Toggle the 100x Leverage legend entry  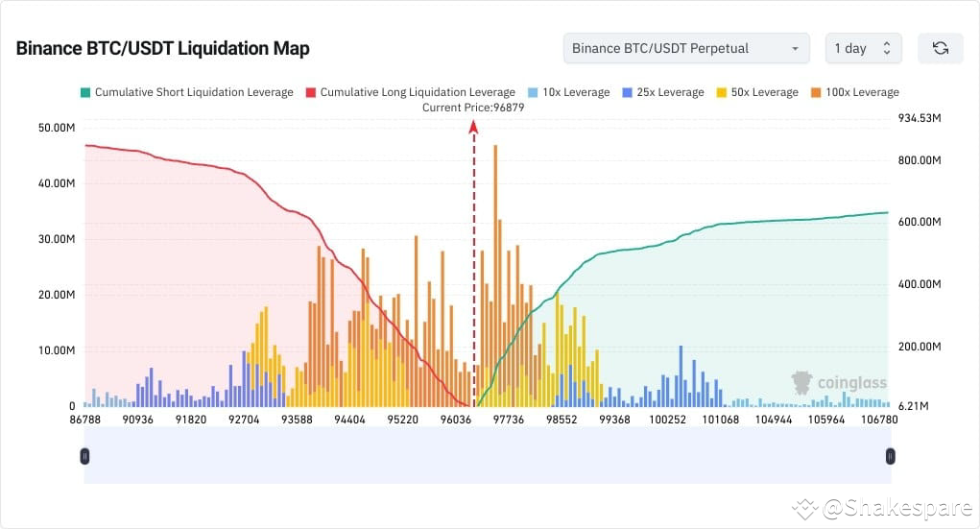[855, 92]
